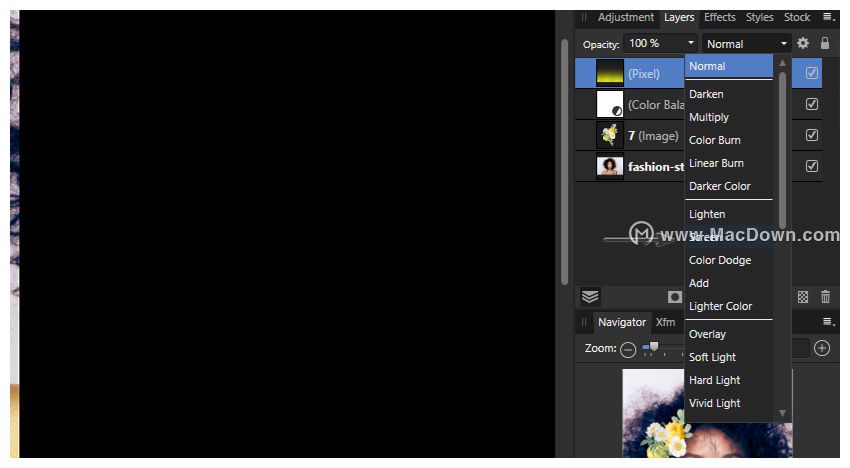Image resolution: width=850 pixels, height=468 pixels.
Task: Select the Color Balance adjustment layer thumbnail
Action: pyautogui.click(x=610, y=104)
